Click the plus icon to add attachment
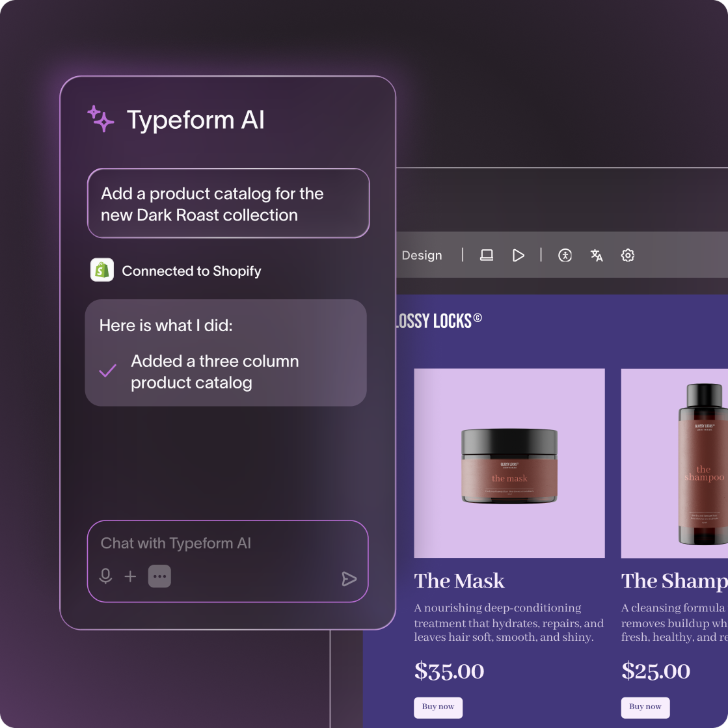Viewport: 728px width, 728px height. pyautogui.click(x=131, y=576)
